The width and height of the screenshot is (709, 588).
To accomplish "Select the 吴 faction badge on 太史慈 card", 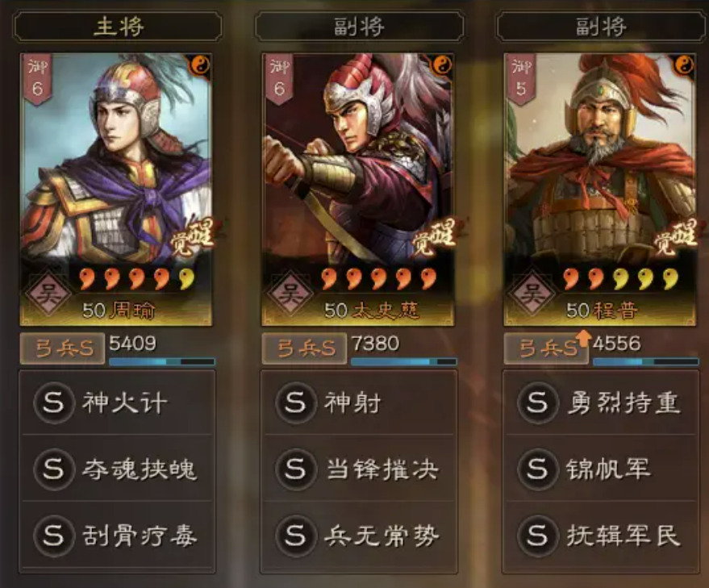I will 290,294.
